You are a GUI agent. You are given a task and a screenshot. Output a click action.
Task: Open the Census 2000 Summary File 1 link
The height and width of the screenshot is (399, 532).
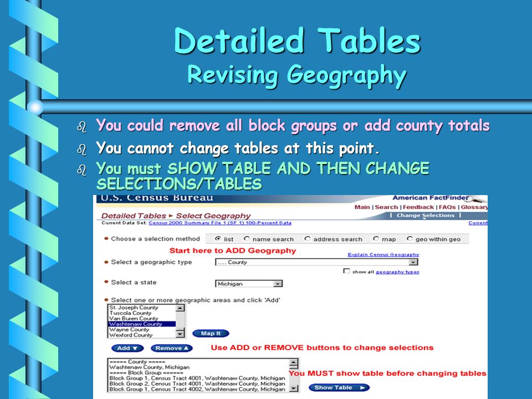220,223
